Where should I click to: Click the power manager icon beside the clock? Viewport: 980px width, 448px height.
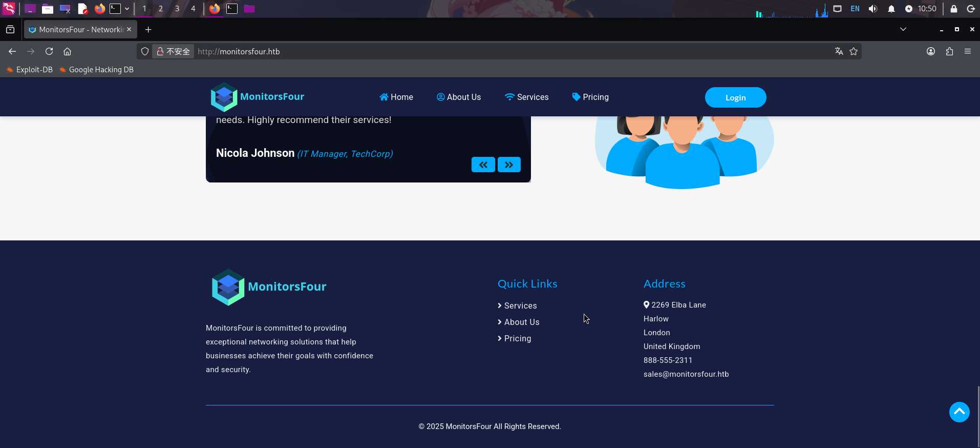tap(909, 9)
